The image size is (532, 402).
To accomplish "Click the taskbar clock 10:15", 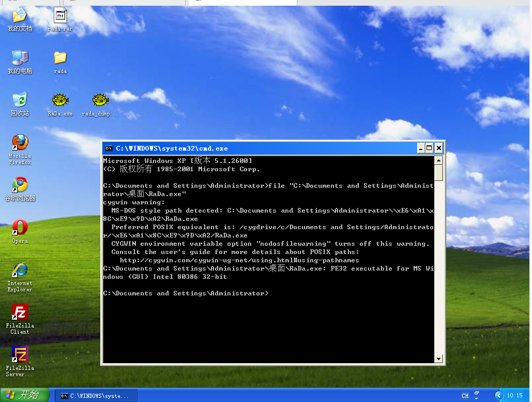I will [515, 396].
